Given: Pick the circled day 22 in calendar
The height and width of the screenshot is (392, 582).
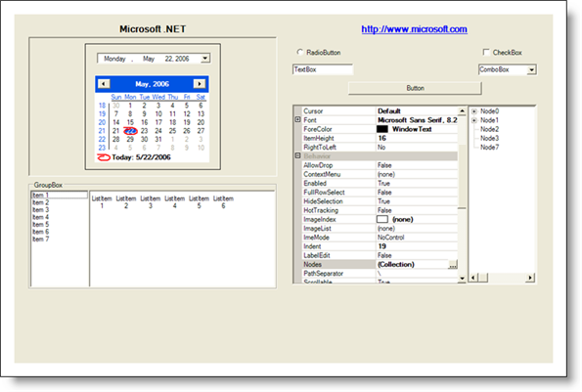Looking at the screenshot, I should pos(131,131).
